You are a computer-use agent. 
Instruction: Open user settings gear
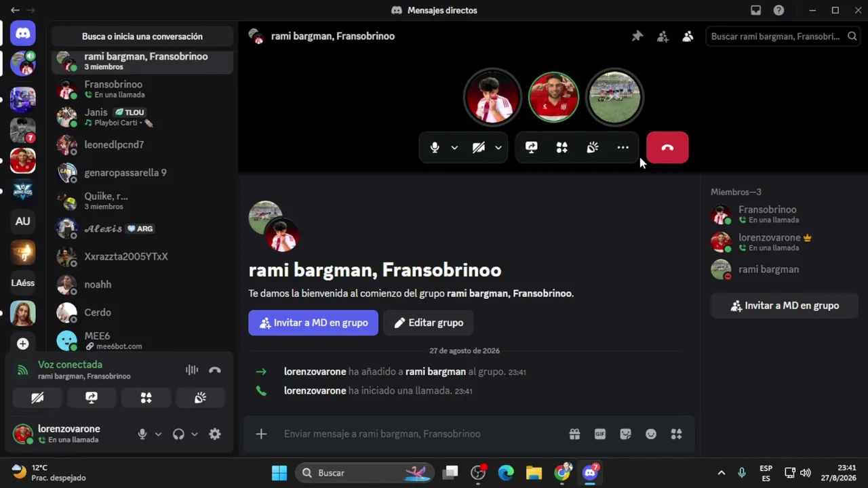pos(215,434)
